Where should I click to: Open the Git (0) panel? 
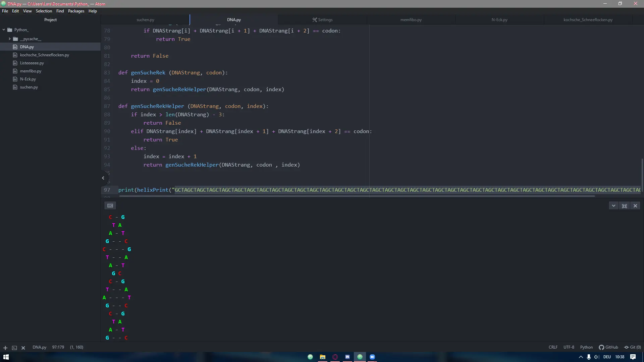point(632,347)
